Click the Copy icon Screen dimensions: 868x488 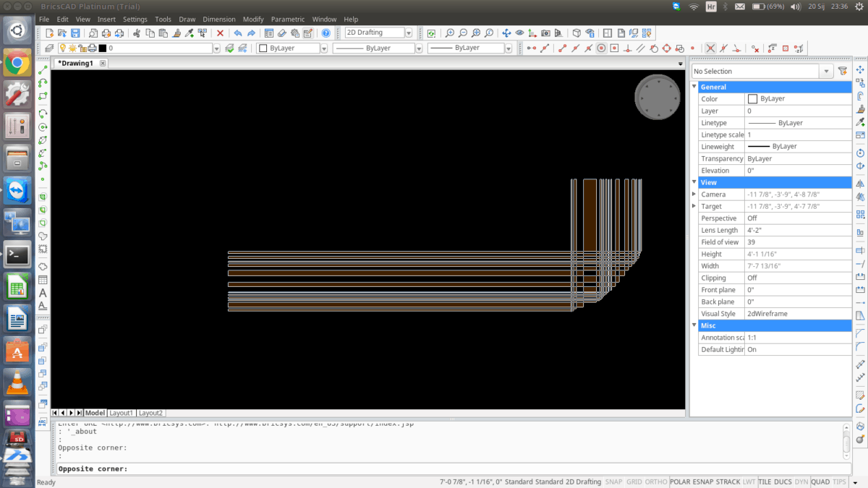(x=150, y=33)
